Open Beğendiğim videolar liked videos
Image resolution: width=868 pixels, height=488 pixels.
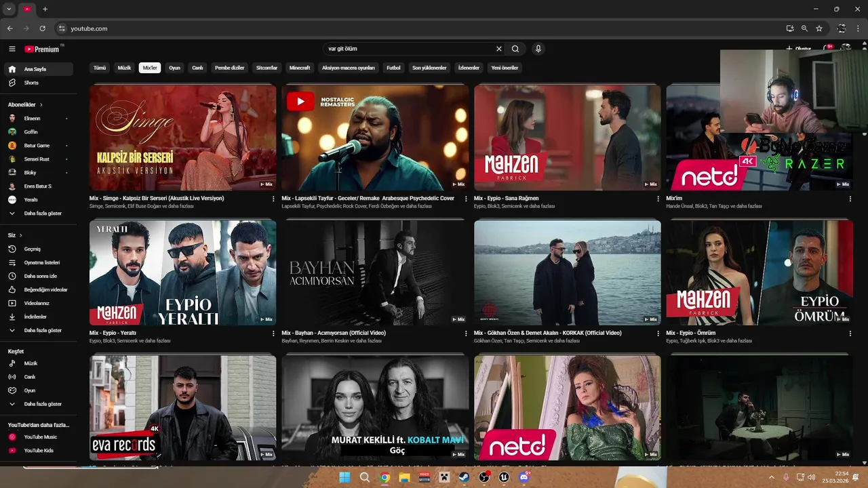click(x=39, y=289)
